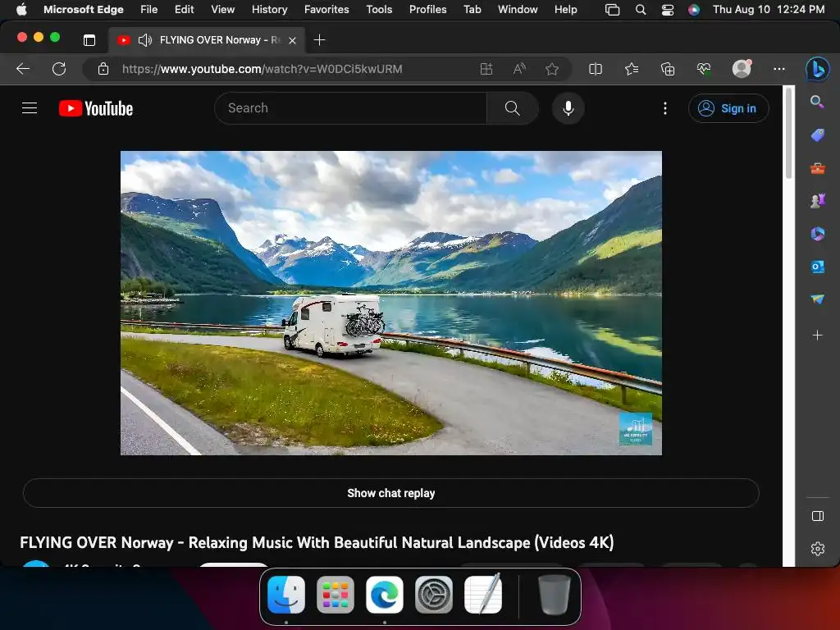Toggle vertical tabs actions icon

(x=89, y=39)
